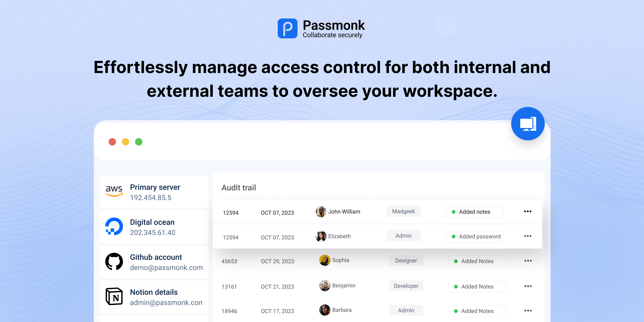The height and width of the screenshot is (322, 644).
Task: Open Benjamin's avatar
Action: coord(325,286)
